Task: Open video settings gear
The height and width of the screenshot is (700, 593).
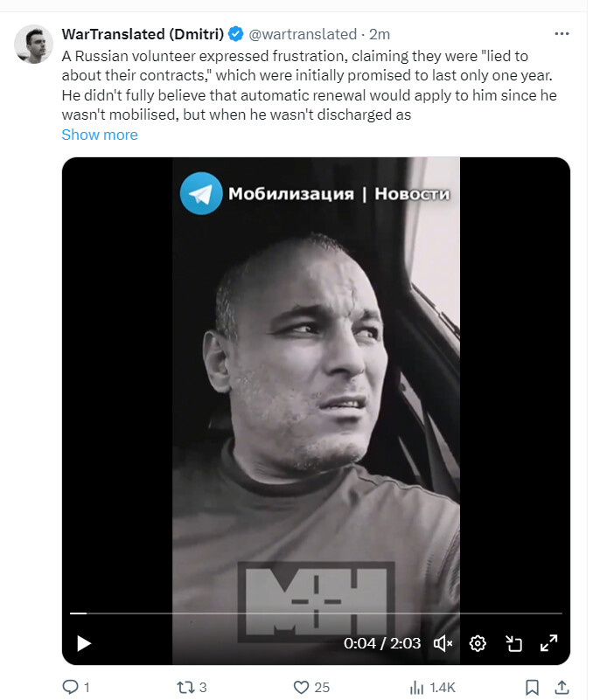Action: tap(478, 643)
